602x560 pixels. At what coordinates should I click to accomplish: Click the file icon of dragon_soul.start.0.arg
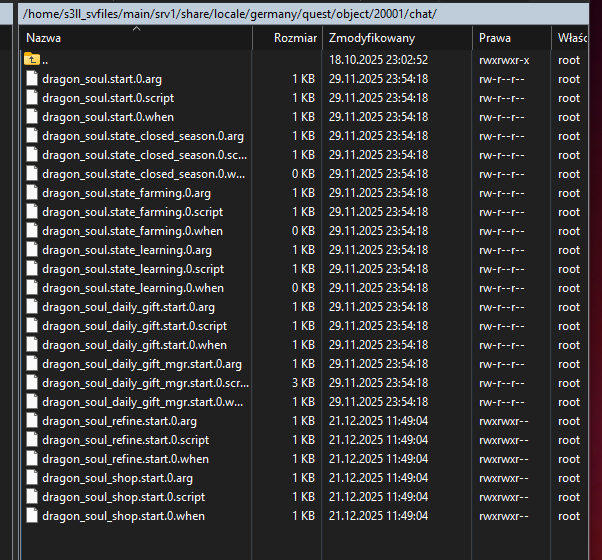click(x=32, y=79)
